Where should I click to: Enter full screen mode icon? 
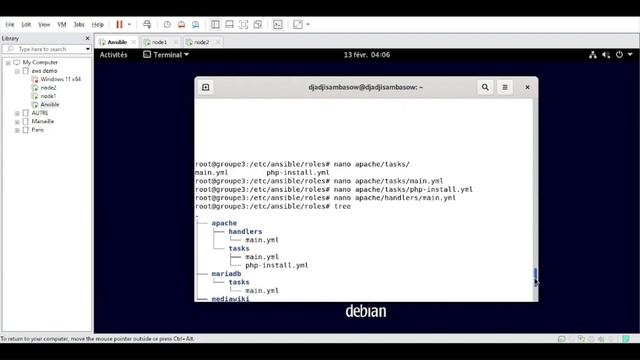(x=244, y=24)
